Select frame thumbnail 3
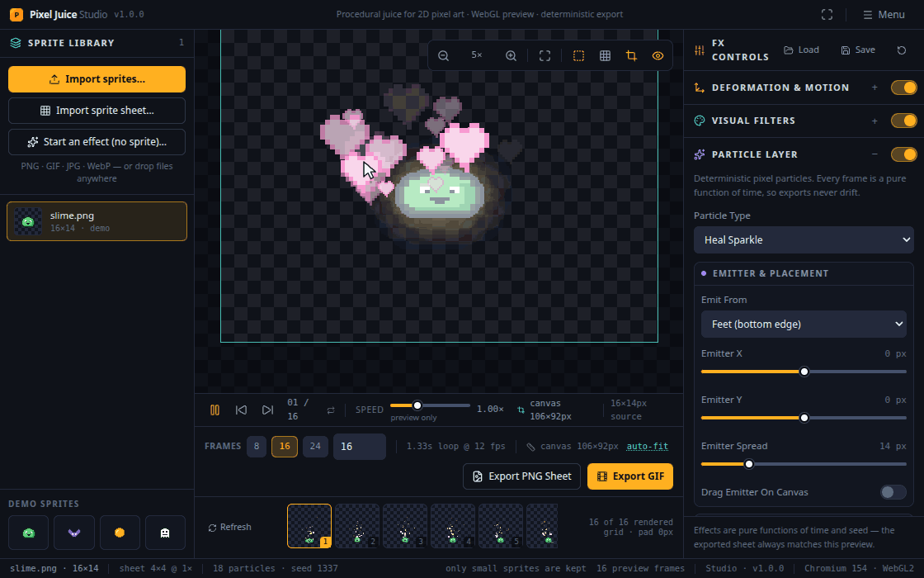The height and width of the screenshot is (578, 924). [405, 526]
